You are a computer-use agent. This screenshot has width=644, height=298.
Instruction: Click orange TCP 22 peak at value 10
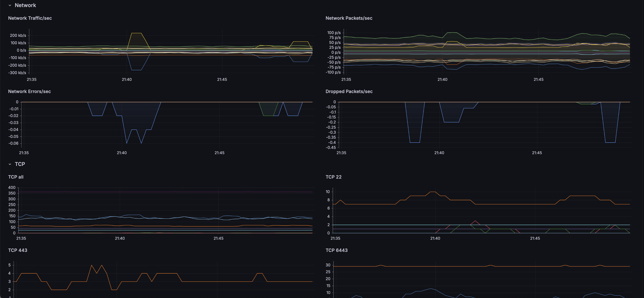(x=433, y=192)
